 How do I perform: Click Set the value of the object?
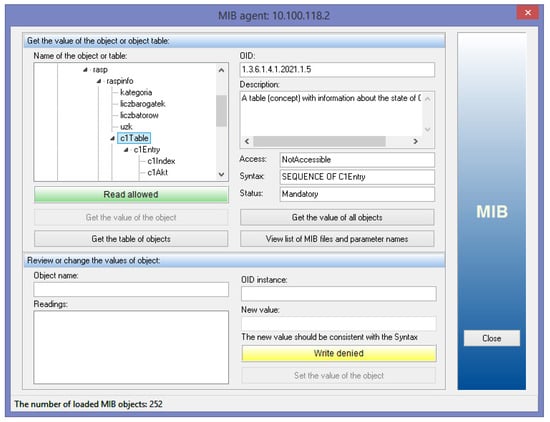pyautogui.click(x=339, y=376)
